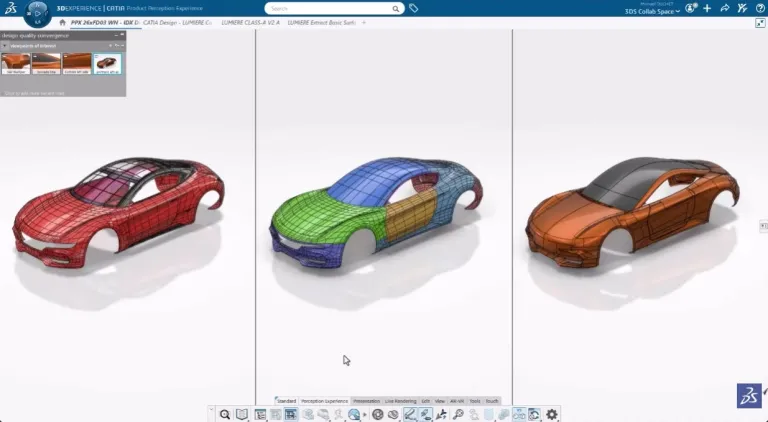Click the search magnifier in the top bar
The image size is (768, 422).
[395, 9]
